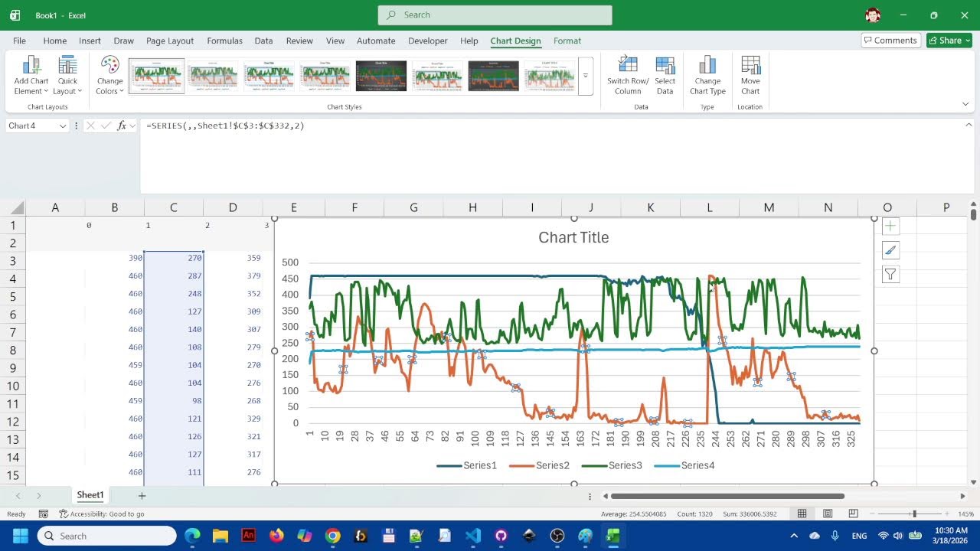Expand the chart styles gallery
This screenshot has height=551, width=980.
pyautogui.click(x=586, y=76)
